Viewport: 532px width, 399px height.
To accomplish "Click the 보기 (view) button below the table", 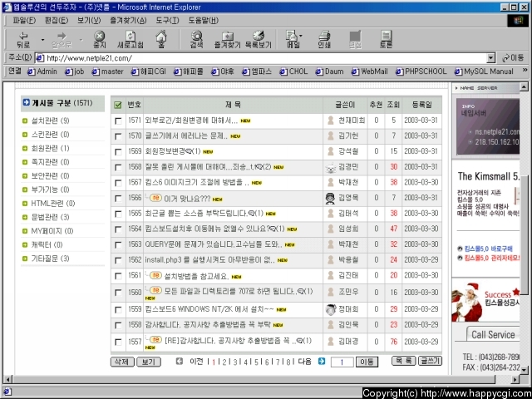I will 149,362.
